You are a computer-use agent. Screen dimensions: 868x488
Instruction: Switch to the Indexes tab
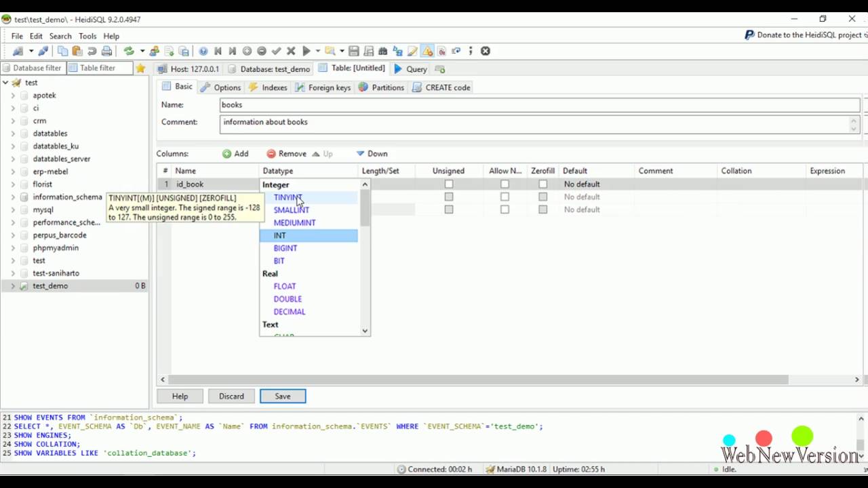click(268, 87)
